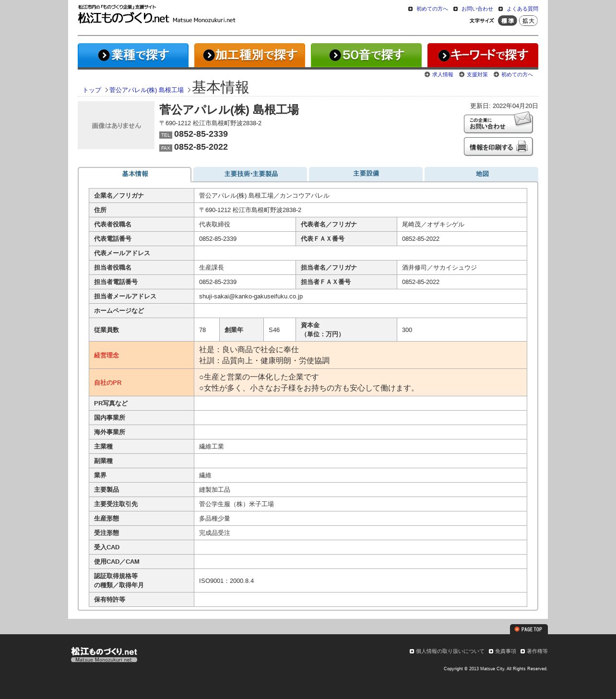The image size is (616, 699).
Task: Click the printer icon on the print button
Action: 522,147
